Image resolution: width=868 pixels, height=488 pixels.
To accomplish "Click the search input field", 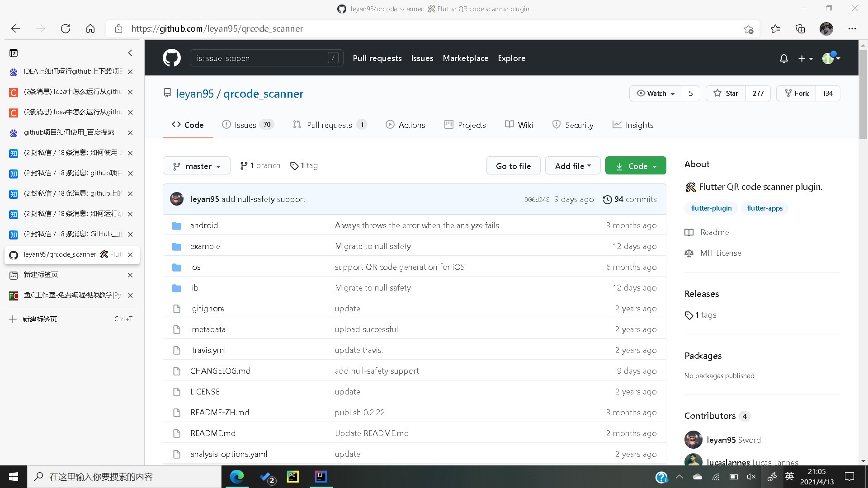I will tap(266, 58).
